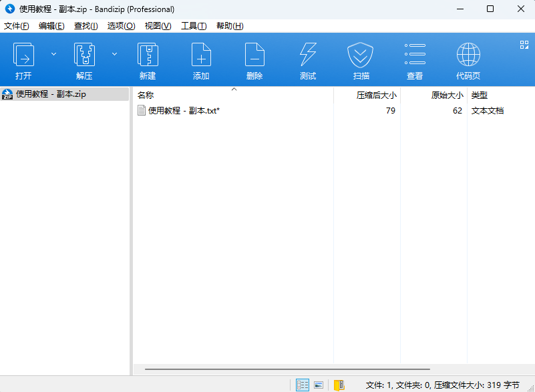Switch to the image preview view icon
Image resolution: width=535 pixels, height=392 pixels.
click(x=319, y=385)
